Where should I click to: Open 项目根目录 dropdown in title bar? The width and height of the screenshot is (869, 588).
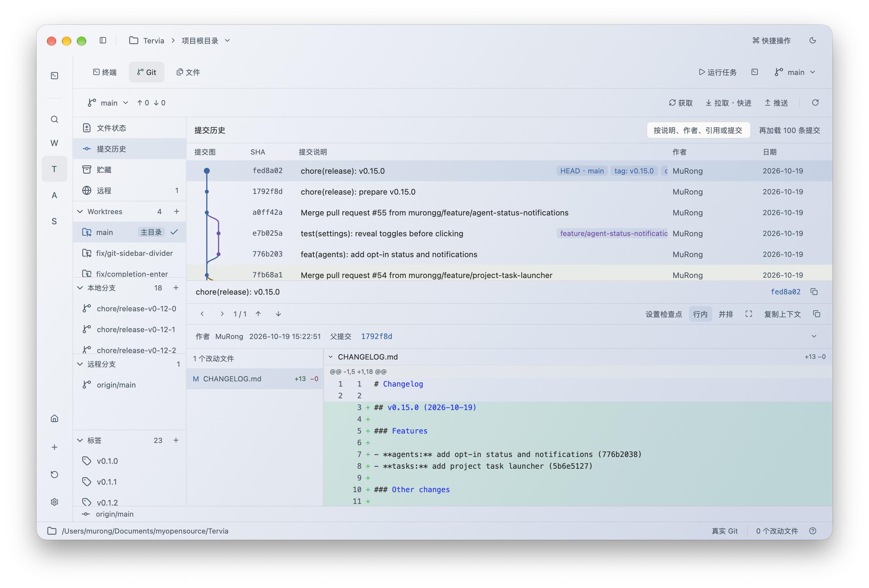206,40
